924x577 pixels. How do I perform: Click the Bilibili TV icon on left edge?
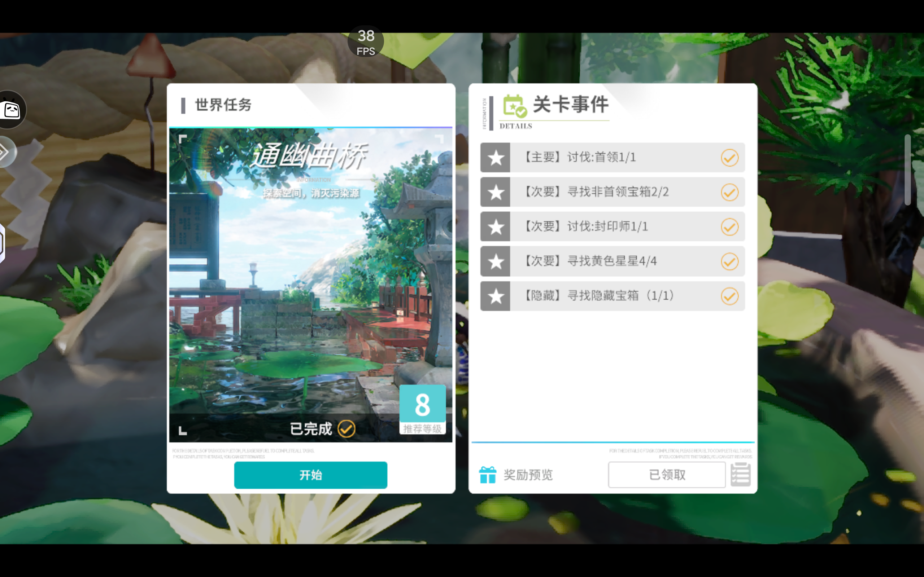(12, 110)
